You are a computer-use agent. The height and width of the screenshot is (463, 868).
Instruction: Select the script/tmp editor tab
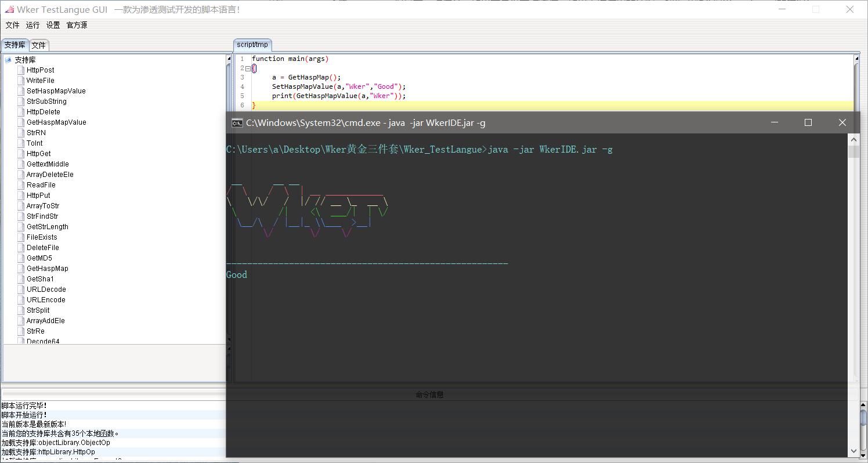(x=252, y=45)
